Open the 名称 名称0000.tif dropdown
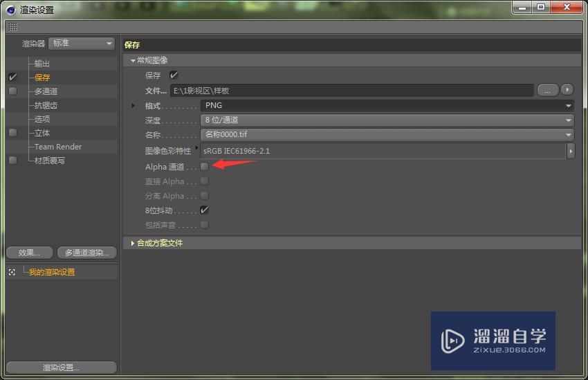 coord(387,135)
